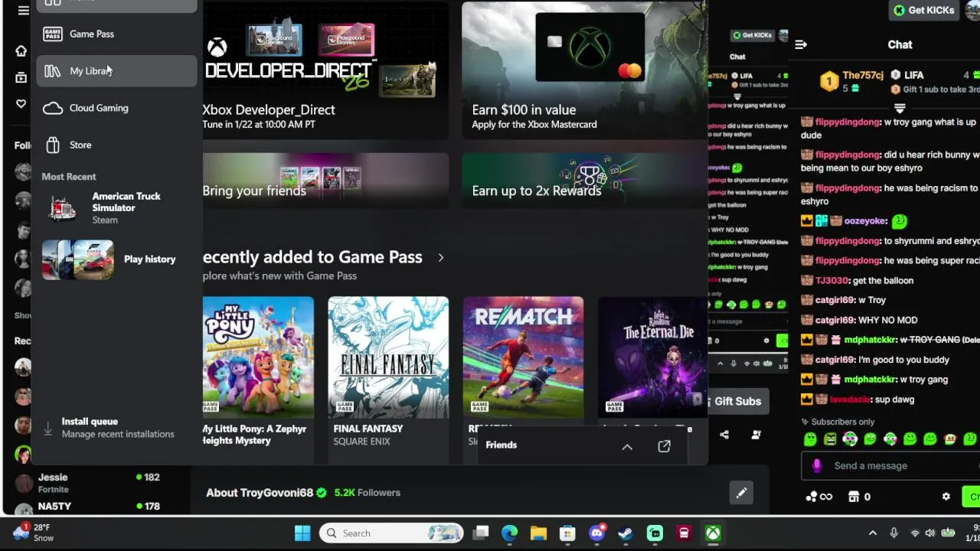Screen dimensions: 980x551
Task: Open the weather widget showing 28°F
Action: coord(34,533)
